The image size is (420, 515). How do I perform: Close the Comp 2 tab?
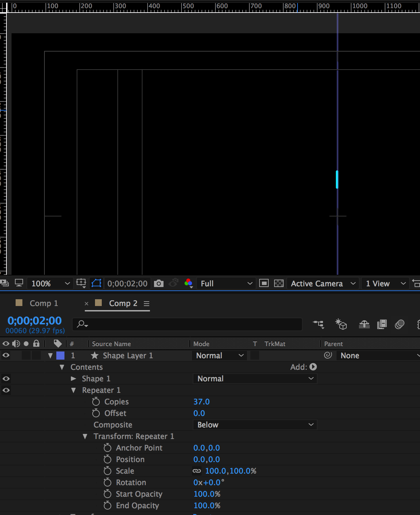pos(87,303)
